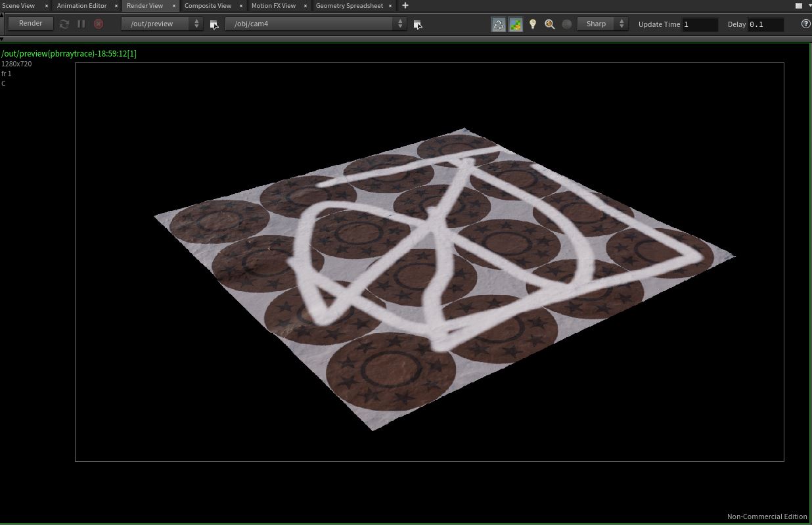Click the Render button
The image size is (812, 525).
30,24
